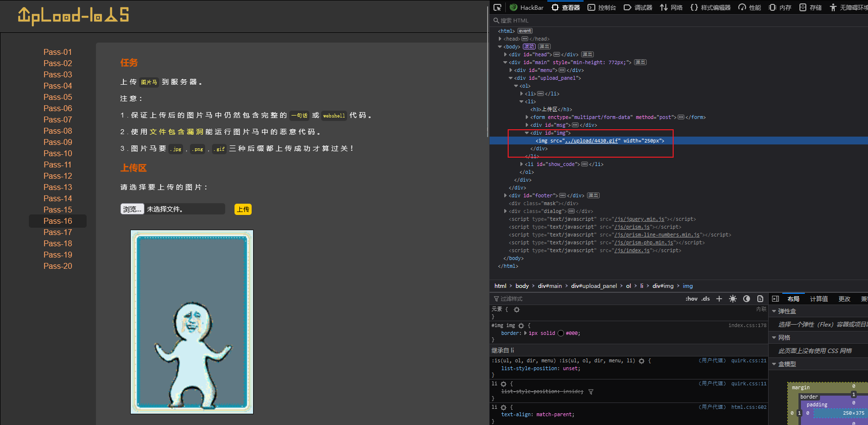Viewport: 868px width, 425px height.
Task: Open the html.css:602 source link
Action: [x=749, y=407]
